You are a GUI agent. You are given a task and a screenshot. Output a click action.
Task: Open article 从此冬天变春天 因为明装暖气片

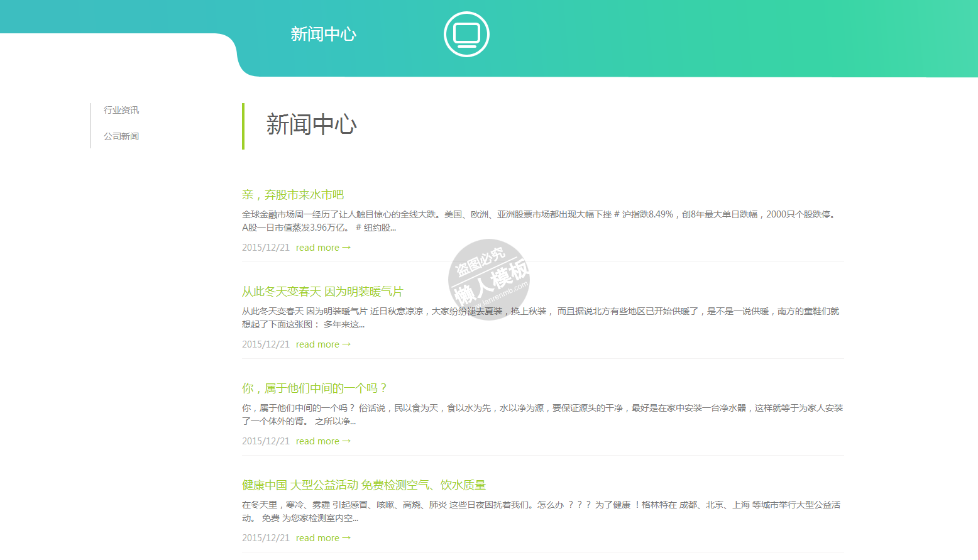pos(322,292)
